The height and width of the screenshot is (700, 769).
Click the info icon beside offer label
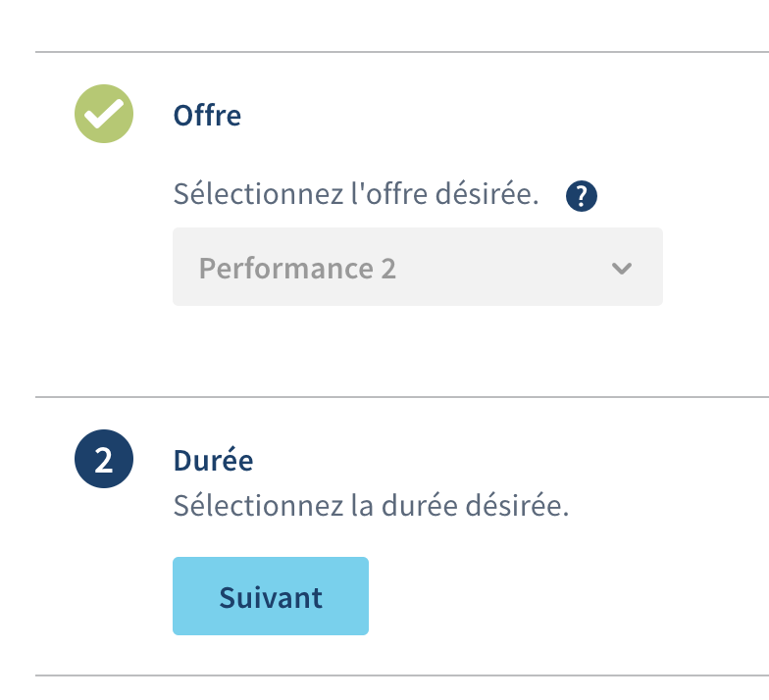click(582, 197)
